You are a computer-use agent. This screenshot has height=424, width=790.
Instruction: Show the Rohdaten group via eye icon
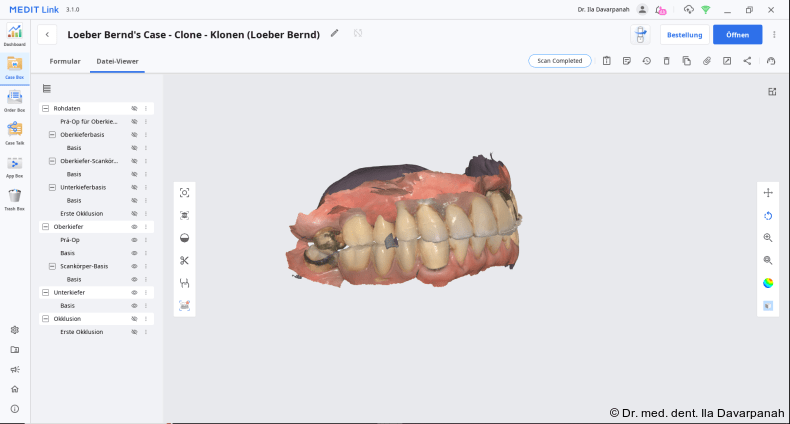(134, 108)
